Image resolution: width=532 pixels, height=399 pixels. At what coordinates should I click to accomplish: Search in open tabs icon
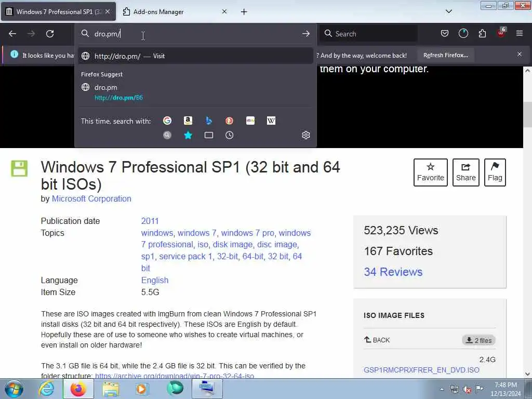[209, 136]
